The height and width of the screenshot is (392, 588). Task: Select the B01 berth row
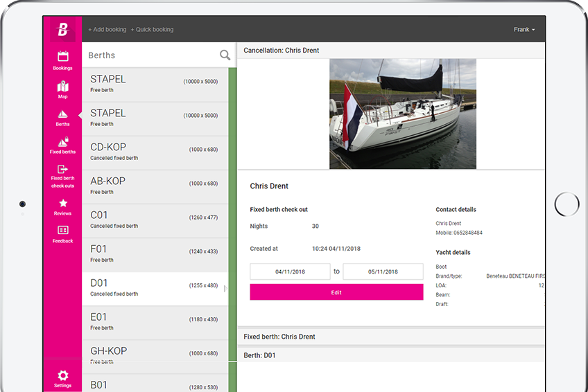tap(155, 384)
